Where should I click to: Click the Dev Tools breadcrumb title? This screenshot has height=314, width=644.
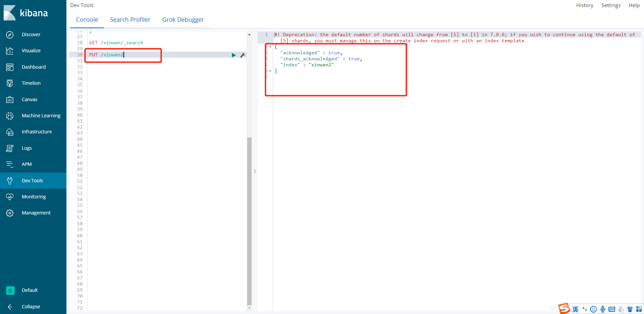(x=82, y=5)
